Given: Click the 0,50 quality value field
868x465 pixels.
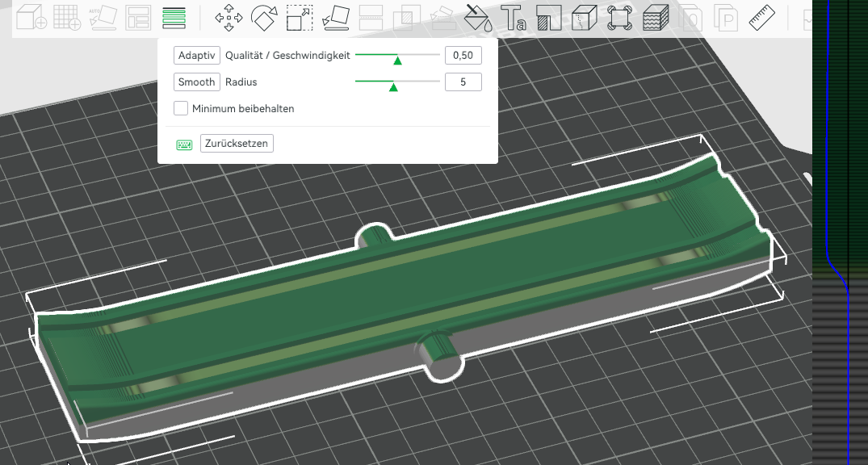Looking at the screenshot, I should tap(463, 56).
